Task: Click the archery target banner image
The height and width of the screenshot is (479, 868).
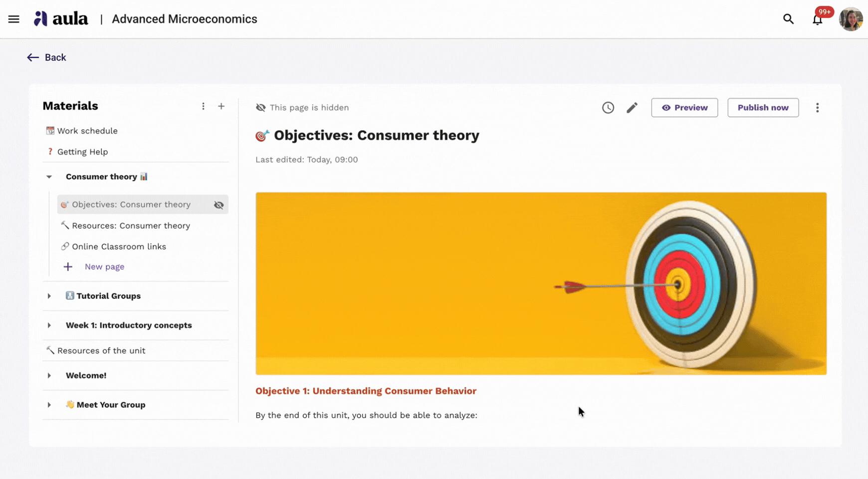Action: [541, 283]
